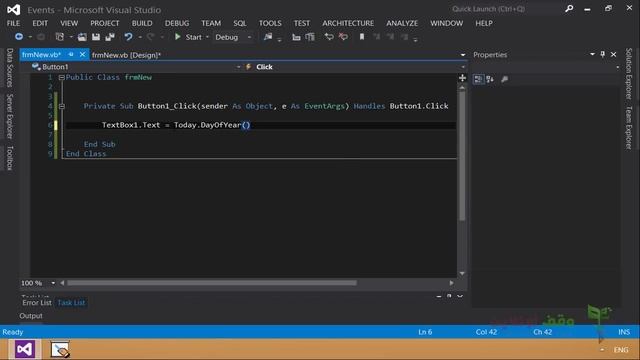This screenshot has height=360, width=640.
Task: Open the New Project dropdown arrow
Action: [x=71, y=37]
